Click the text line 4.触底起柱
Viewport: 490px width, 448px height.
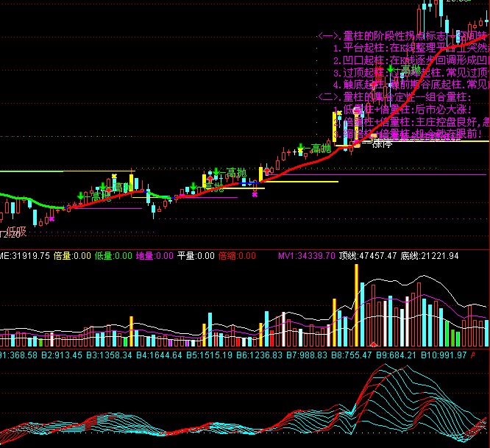point(411,85)
